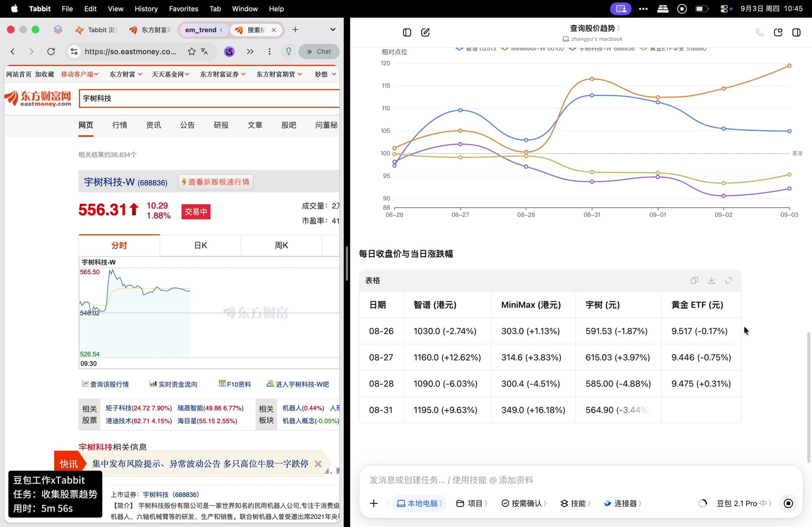Select the 周K chart tab
The height and width of the screenshot is (527, 812).
tap(281, 245)
